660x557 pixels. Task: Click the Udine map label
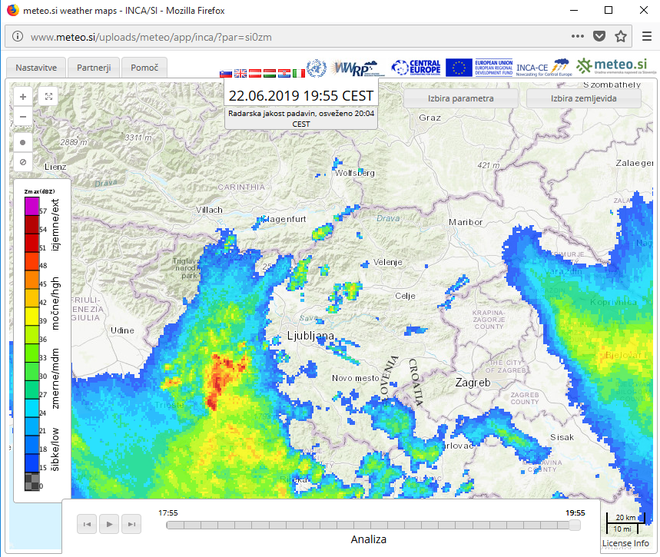(x=122, y=330)
